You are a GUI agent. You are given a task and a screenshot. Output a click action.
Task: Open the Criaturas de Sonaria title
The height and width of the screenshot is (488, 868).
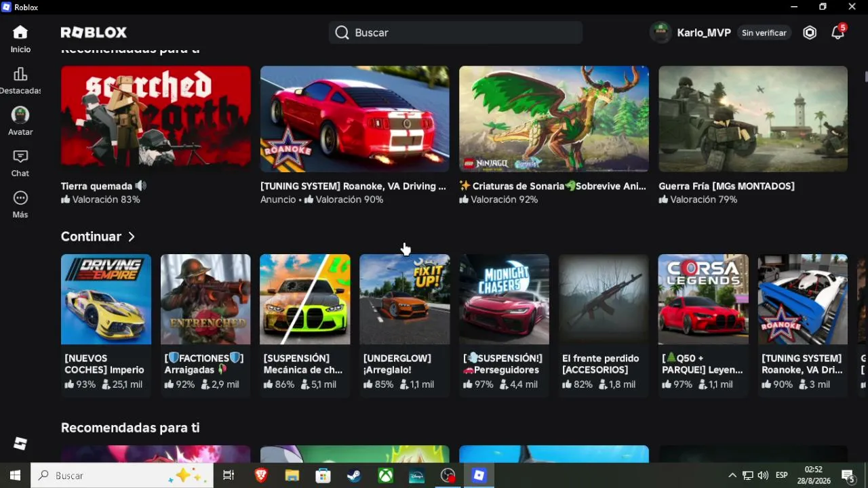[553, 186]
